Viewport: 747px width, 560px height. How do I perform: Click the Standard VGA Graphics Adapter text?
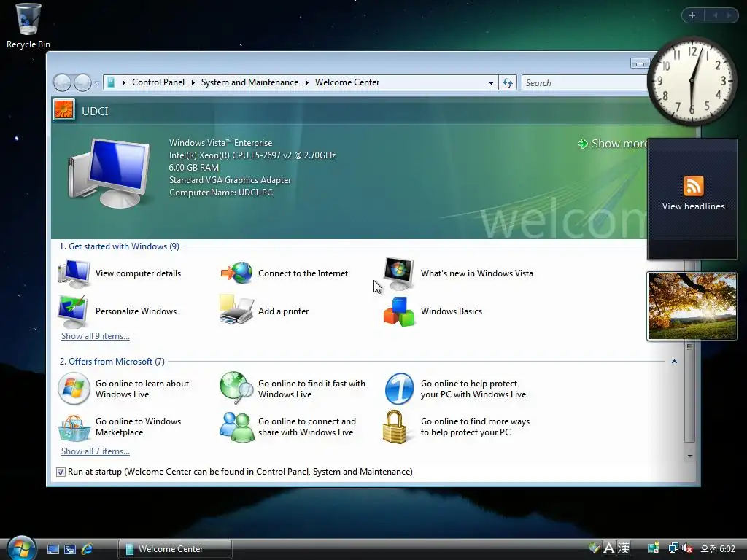pyautogui.click(x=230, y=180)
